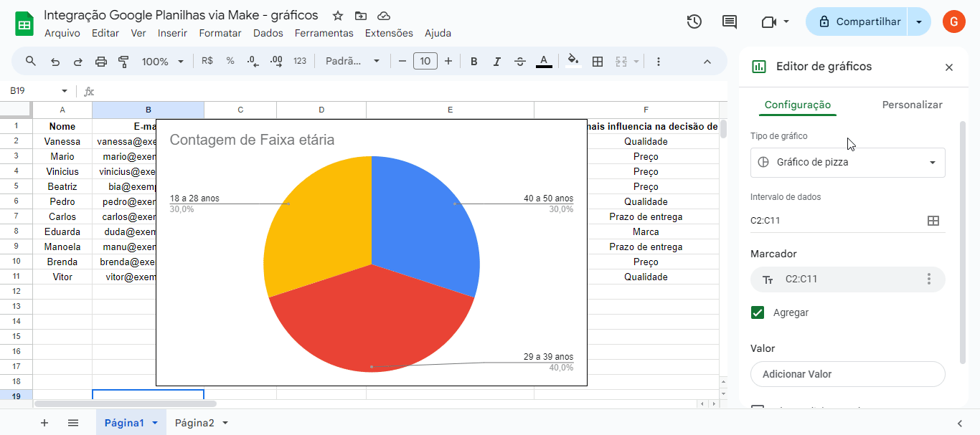The height and width of the screenshot is (435, 980).
Task: Open the text color picker
Action: pos(544,61)
